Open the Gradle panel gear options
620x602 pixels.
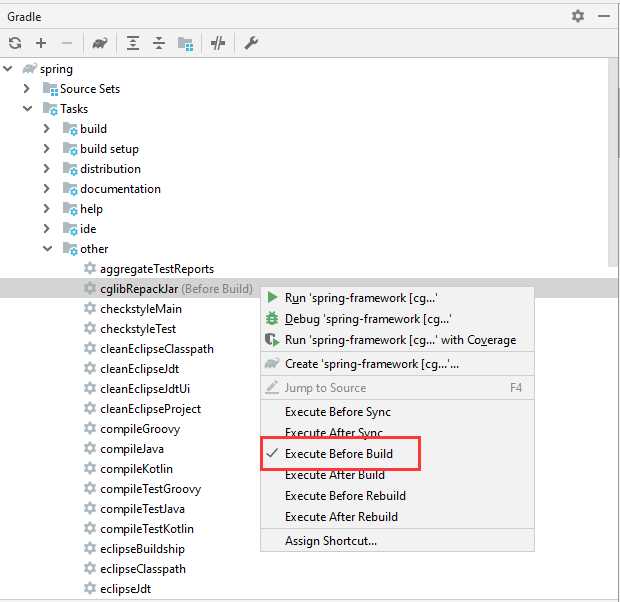pos(578,16)
